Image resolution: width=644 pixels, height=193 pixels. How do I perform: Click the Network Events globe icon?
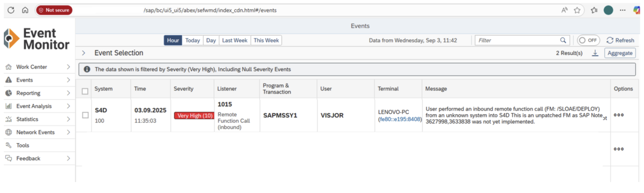tap(9, 132)
